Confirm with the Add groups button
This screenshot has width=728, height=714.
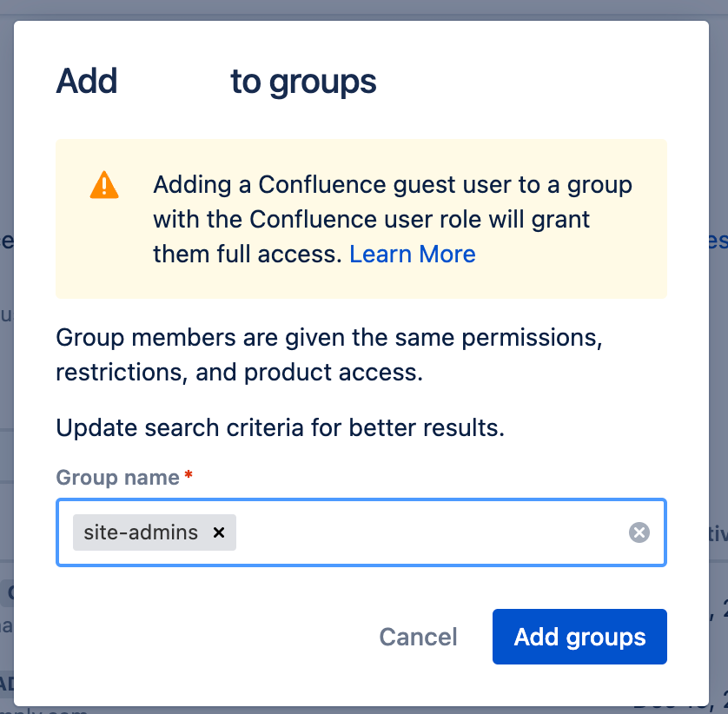point(579,637)
